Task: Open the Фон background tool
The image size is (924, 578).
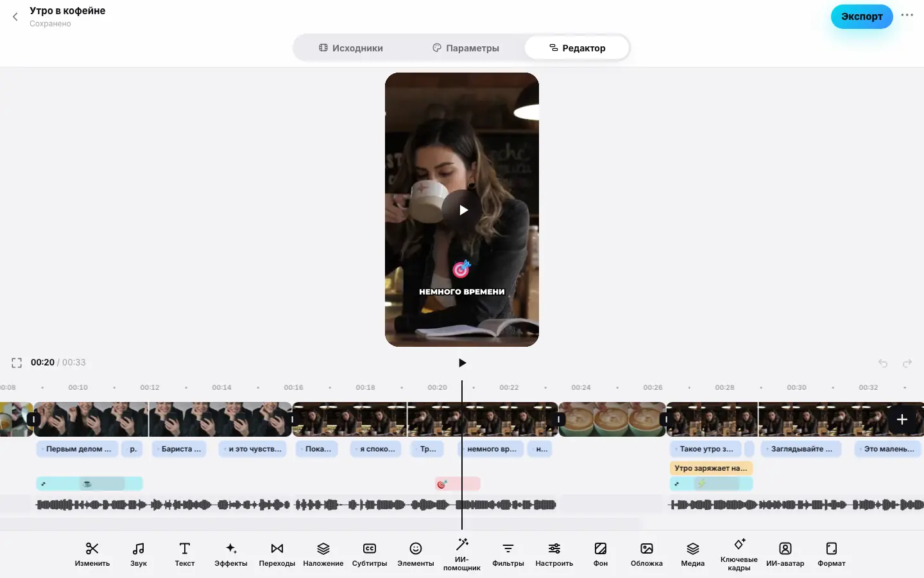Action: 601,555
